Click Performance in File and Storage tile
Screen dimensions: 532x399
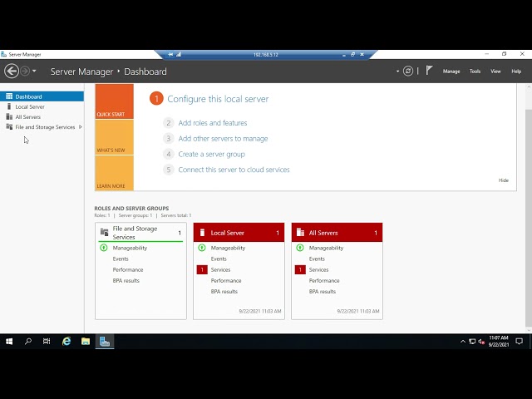[128, 269]
